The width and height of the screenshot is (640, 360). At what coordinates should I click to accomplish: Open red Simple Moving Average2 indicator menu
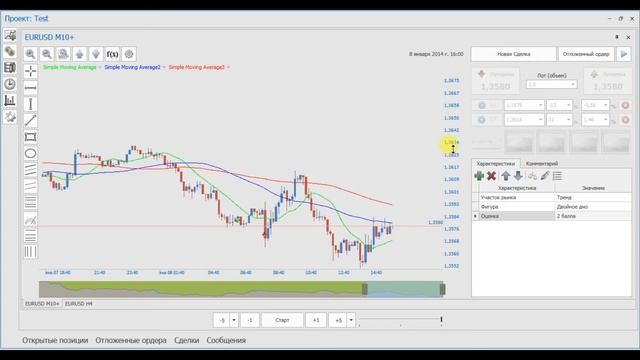228,67
